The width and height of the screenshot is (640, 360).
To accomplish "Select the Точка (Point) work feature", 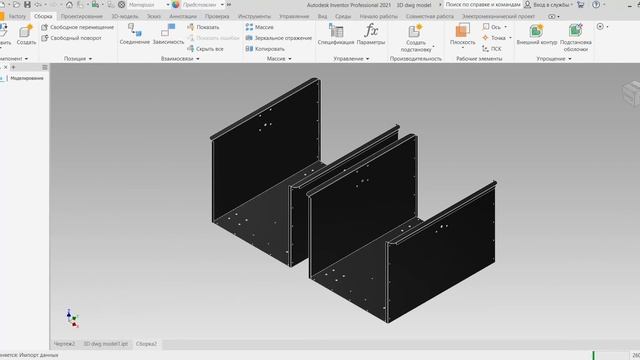I will [494, 38].
